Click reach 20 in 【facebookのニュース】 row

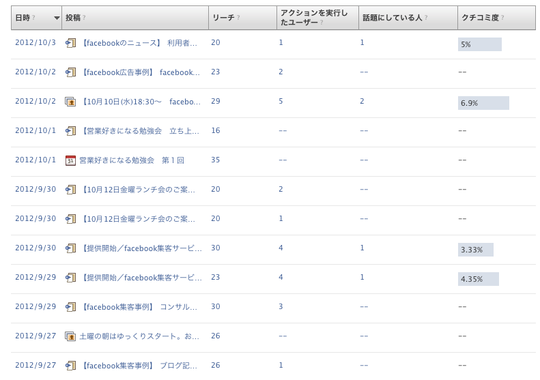(x=216, y=42)
